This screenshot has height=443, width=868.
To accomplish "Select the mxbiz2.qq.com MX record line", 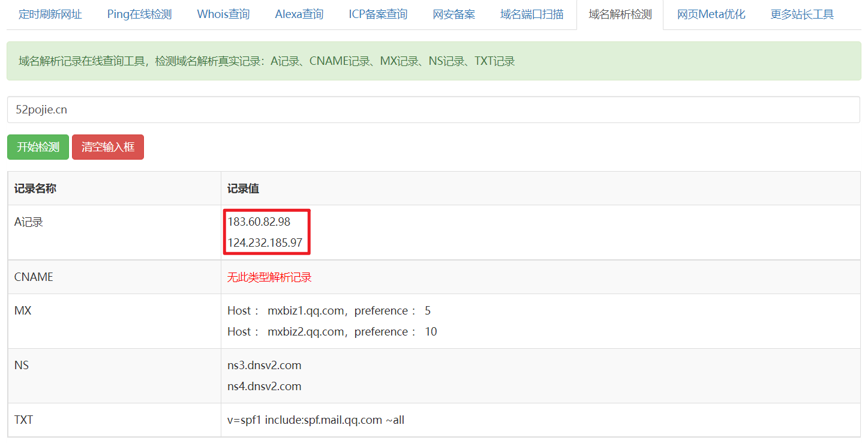I will coord(332,331).
